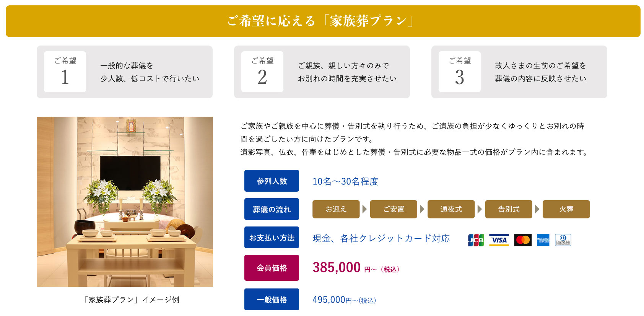Click the ご希望 3 card
The image size is (644, 316).
tap(519, 72)
